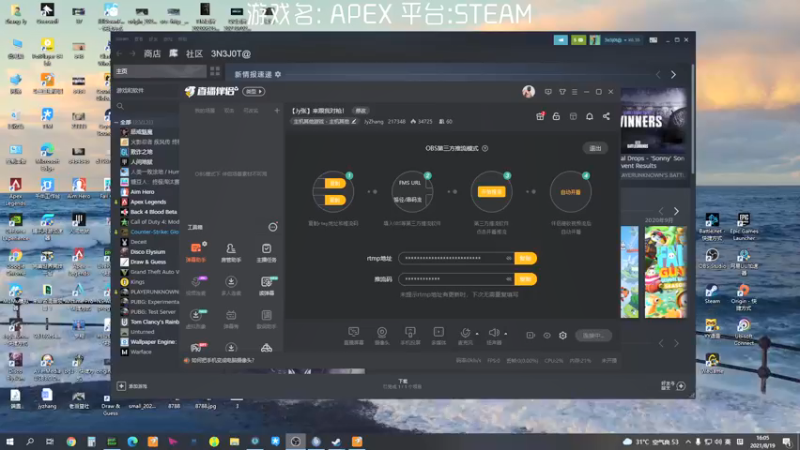Open the 库 tab in Steam
The image size is (800, 450).
[173, 54]
